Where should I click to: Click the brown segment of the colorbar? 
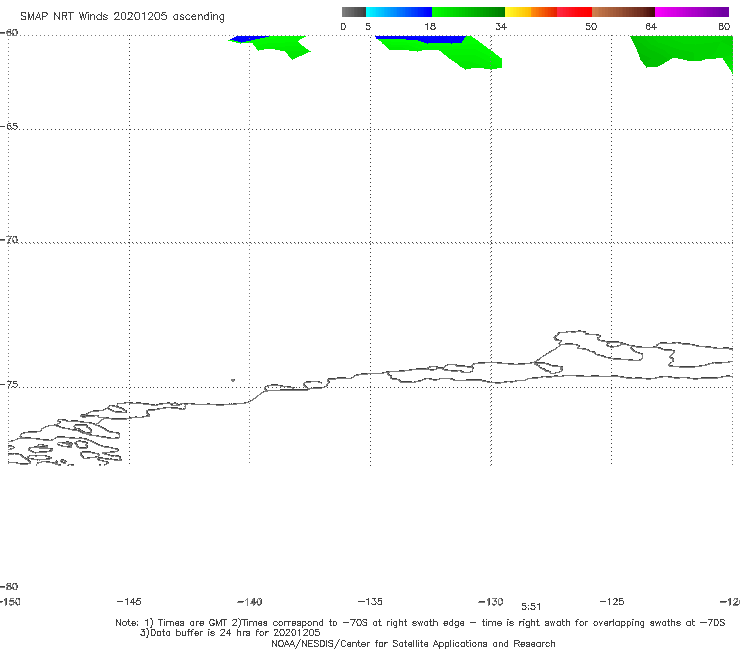pos(623,12)
